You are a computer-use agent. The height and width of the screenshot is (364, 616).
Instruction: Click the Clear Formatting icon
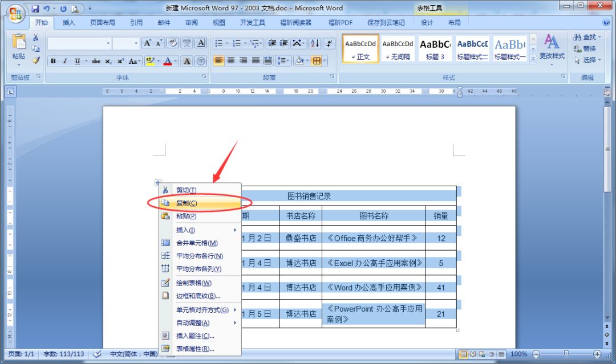(172, 43)
